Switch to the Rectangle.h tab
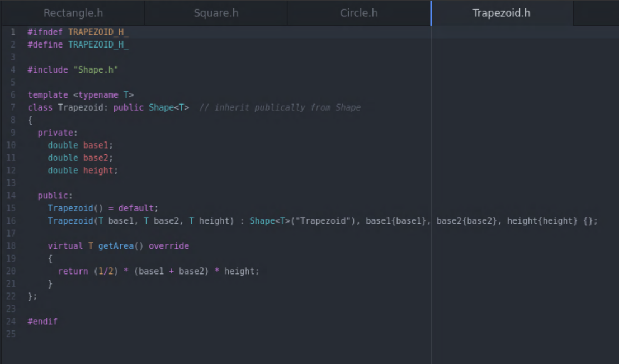Viewport: 619px width, 364px height. click(x=73, y=13)
